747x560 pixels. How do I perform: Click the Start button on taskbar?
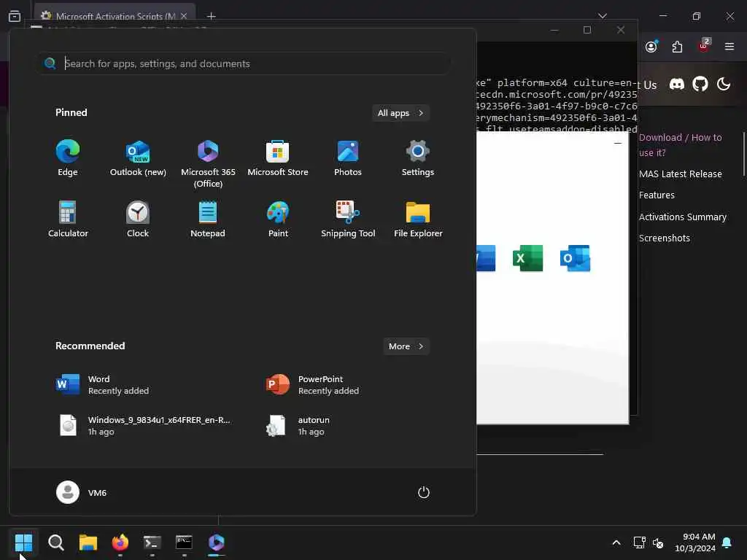pos(23,542)
